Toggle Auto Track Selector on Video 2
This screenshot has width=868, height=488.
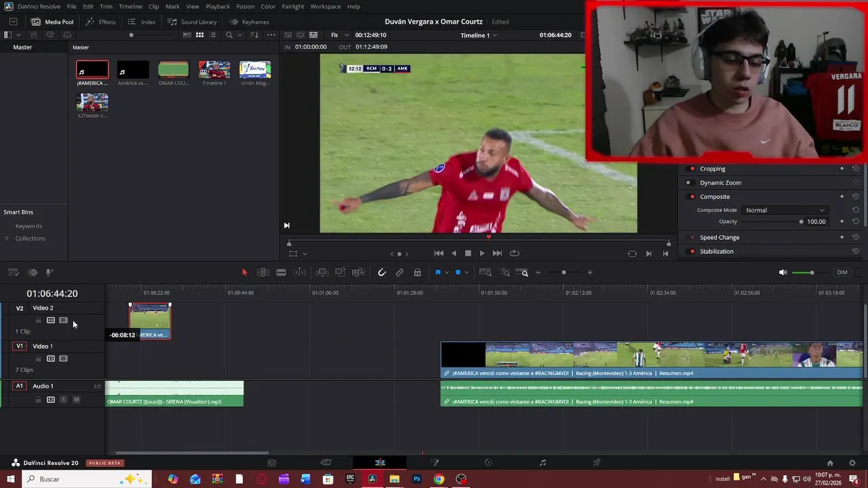pyautogui.click(x=51, y=321)
